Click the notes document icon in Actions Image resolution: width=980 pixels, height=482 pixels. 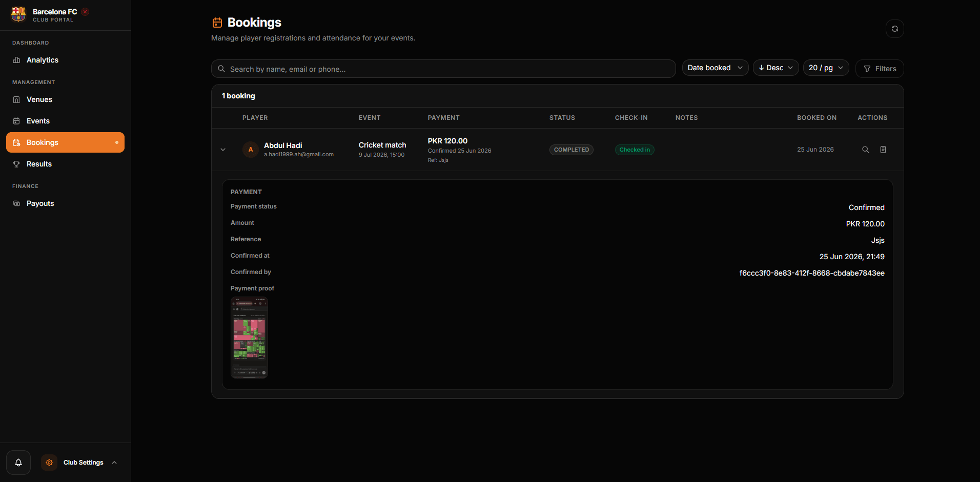tap(883, 150)
